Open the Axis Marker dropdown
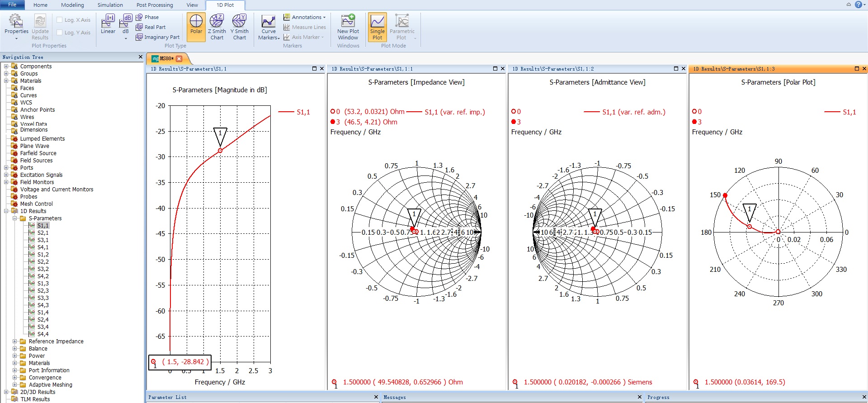The image size is (868, 403). 304,37
